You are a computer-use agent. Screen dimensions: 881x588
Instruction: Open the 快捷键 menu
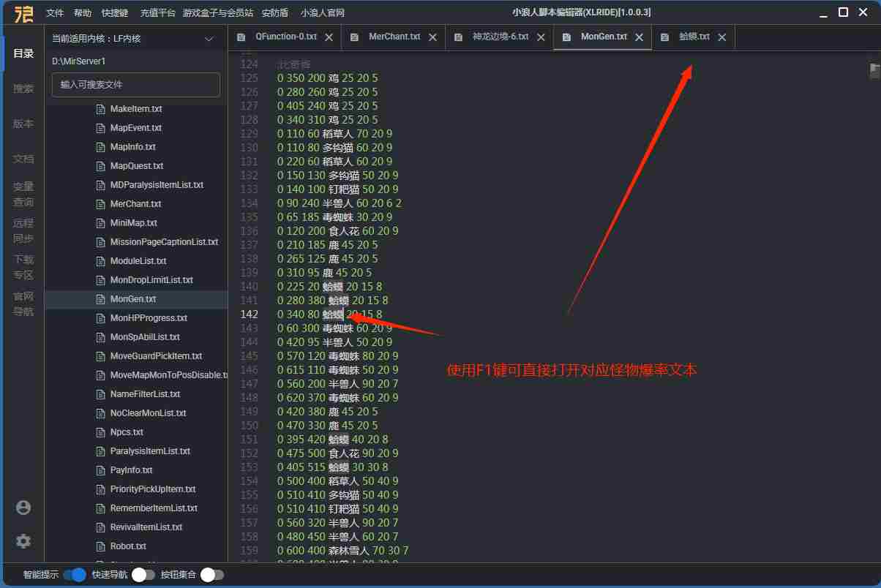[115, 13]
